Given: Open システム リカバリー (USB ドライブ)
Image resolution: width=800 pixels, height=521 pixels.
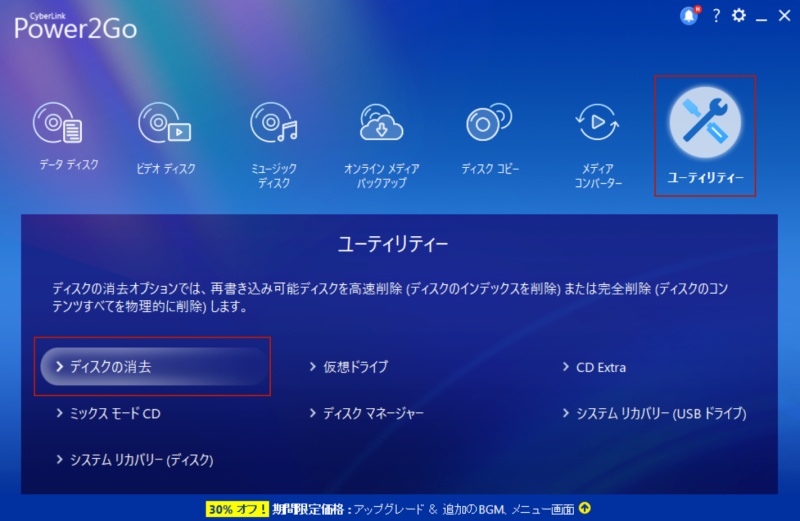Looking at the screenshot, I should point(655,413).
